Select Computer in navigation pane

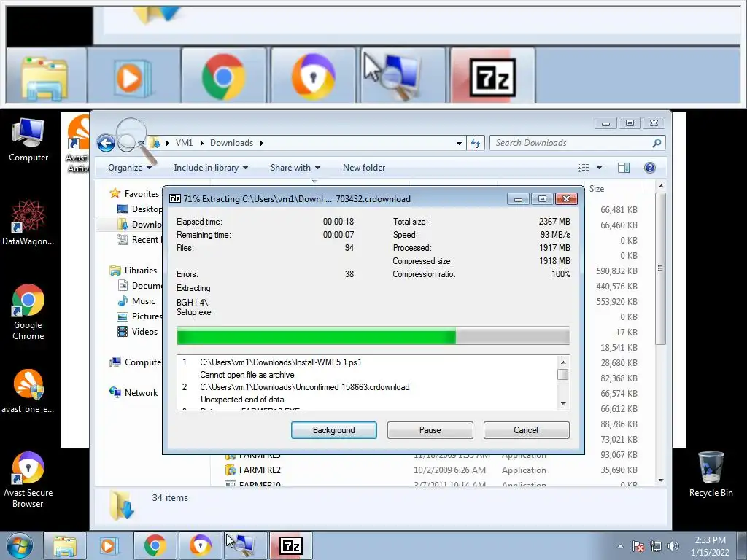coord(135,362)
